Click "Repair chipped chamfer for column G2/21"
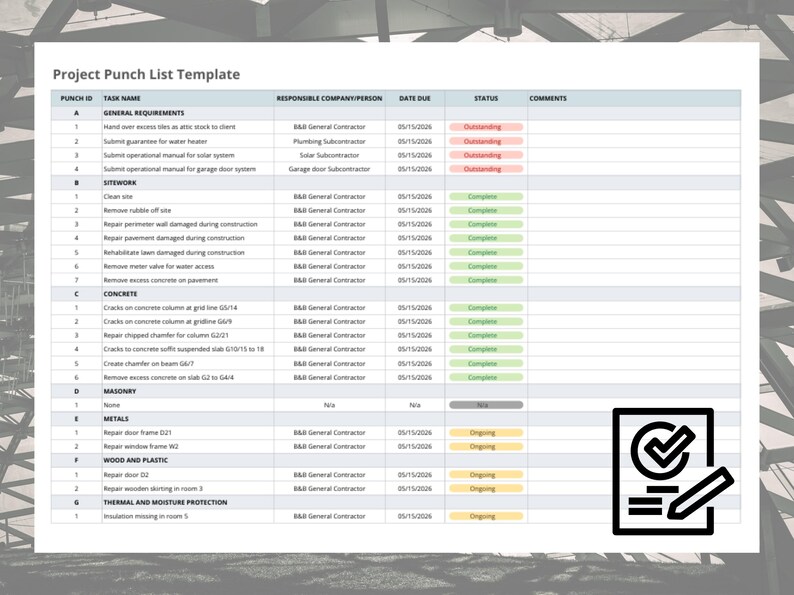Screen dimensions: 794x595 pos(166,335)
